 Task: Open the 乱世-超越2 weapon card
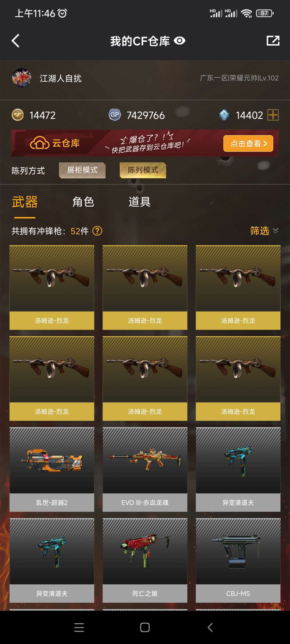(52, 470)
